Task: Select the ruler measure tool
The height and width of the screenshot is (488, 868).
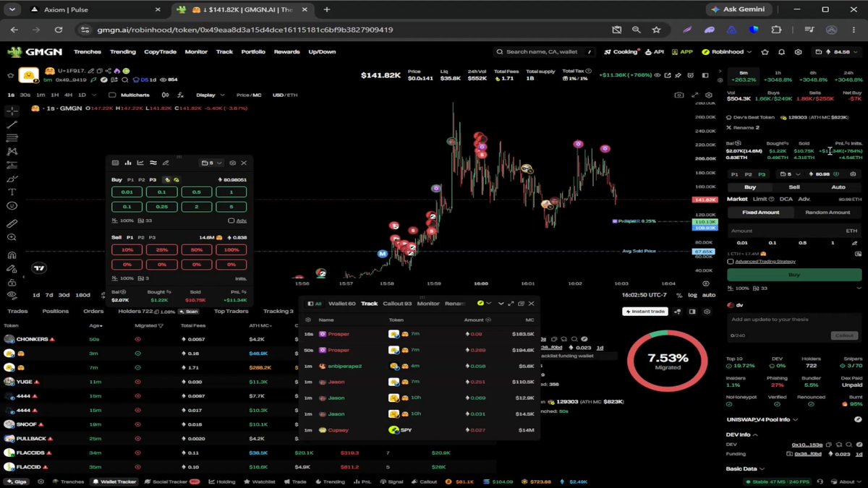Action: (x=12, y=223)
